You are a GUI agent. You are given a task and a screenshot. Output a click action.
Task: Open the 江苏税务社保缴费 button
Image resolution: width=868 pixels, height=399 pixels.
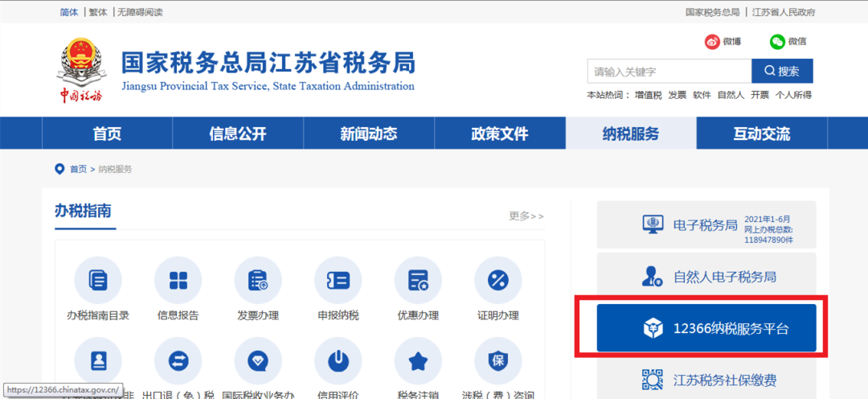706,380
